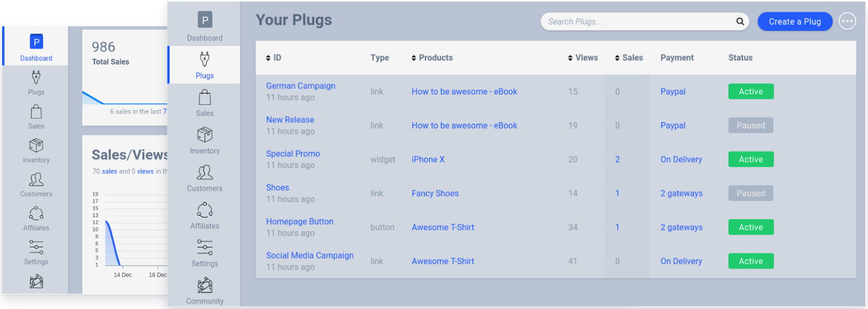Open the Social Media Campaign plug link
868x309 pixels.
pyautogui.click(x=310, y=255)
